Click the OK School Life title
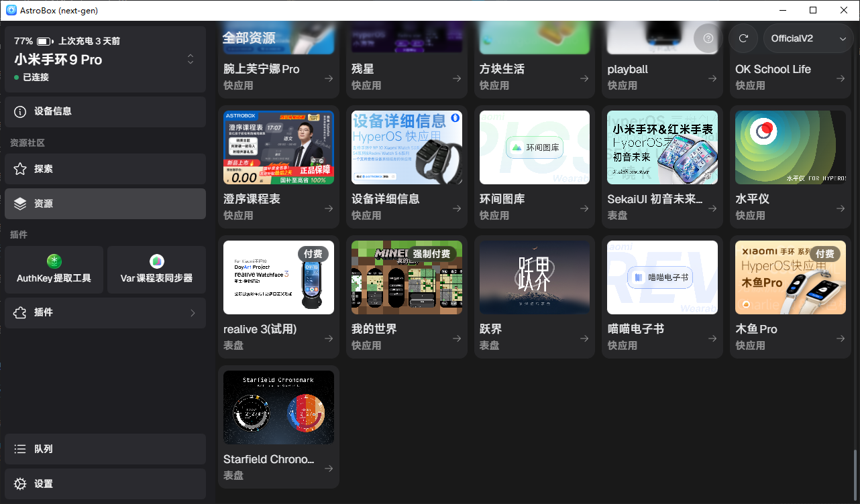 [x=773, y=69]
